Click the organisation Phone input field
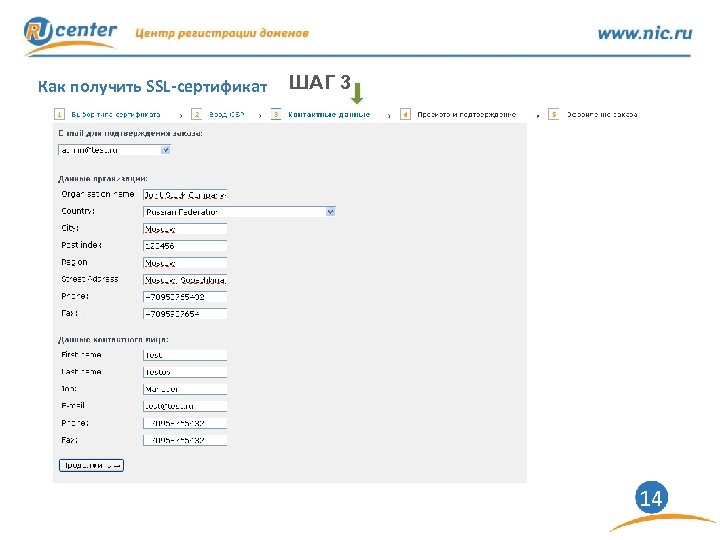This screenshot has width=720, height=540. [185, 297]
